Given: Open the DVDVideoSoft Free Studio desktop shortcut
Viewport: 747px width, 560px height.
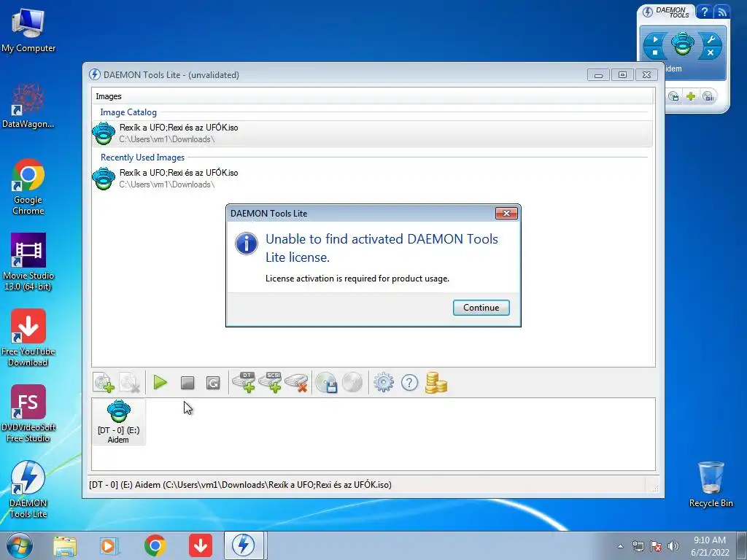Looking at the screenshot, I should 28,414.
